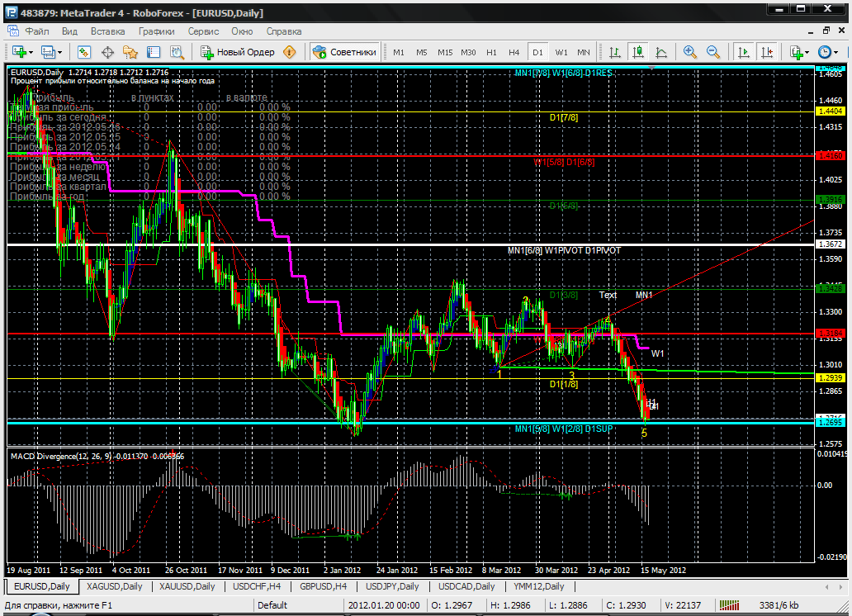852x616 pixels.
Task: Click the Советники button
Action: (x=345, y=52)
